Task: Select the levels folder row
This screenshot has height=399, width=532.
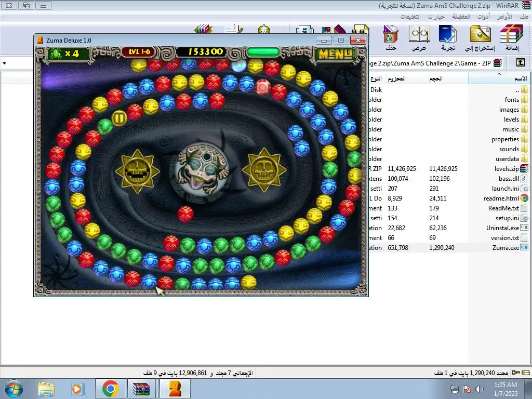Action: [x=450, y=119]
